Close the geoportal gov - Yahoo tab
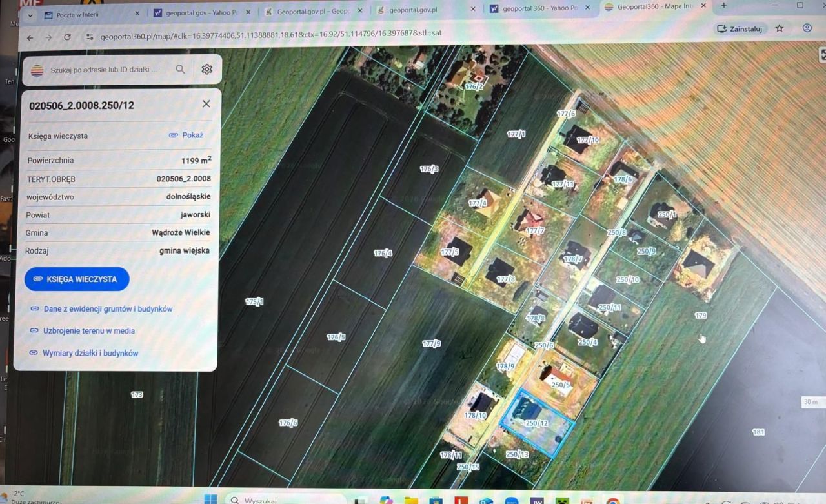 [x=248, y=12]
